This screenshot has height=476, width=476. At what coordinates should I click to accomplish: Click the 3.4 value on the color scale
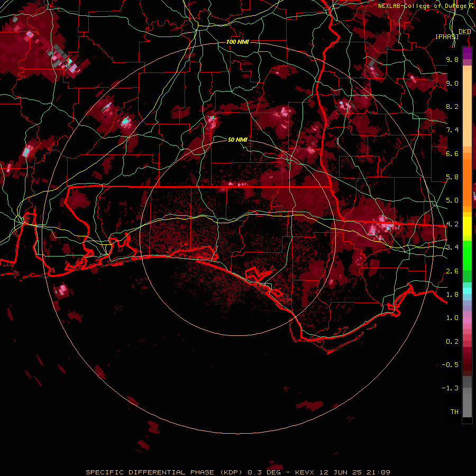tap(452, 248)
